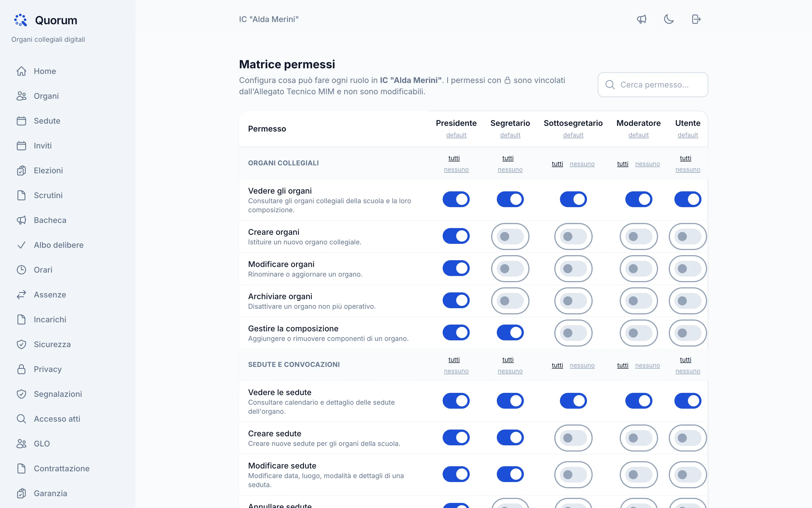The height and width of the screenshot is (508, 812).
Task: Click the ORGANI COLLEGIALI section label
Action: pyautogui.click(x=283, y=163)
